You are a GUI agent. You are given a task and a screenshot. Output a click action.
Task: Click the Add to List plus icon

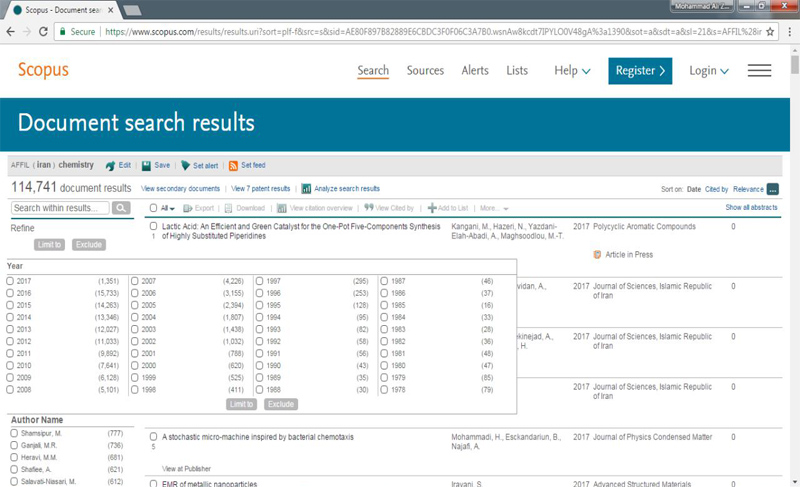[432, 208]
